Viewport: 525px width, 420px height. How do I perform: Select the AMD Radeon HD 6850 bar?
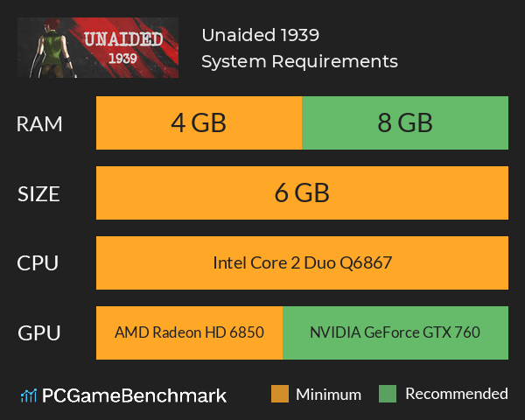point(189,332)
